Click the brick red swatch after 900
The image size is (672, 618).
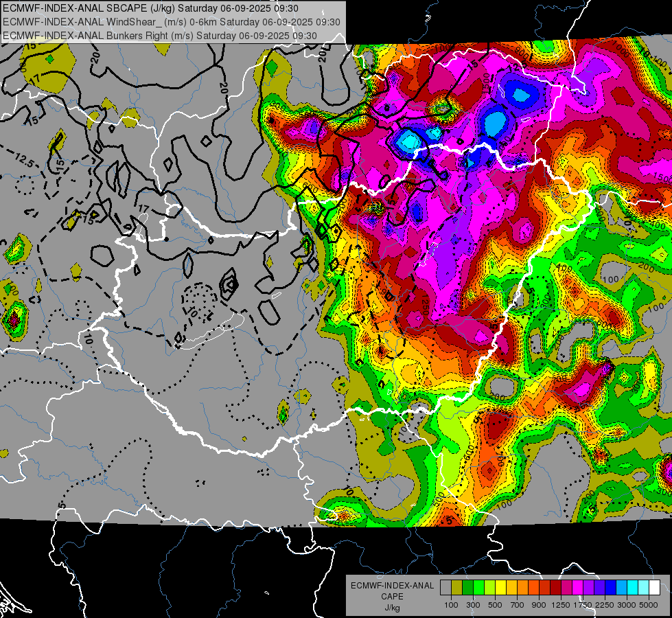pyautogui.click(x=545, y=588)
